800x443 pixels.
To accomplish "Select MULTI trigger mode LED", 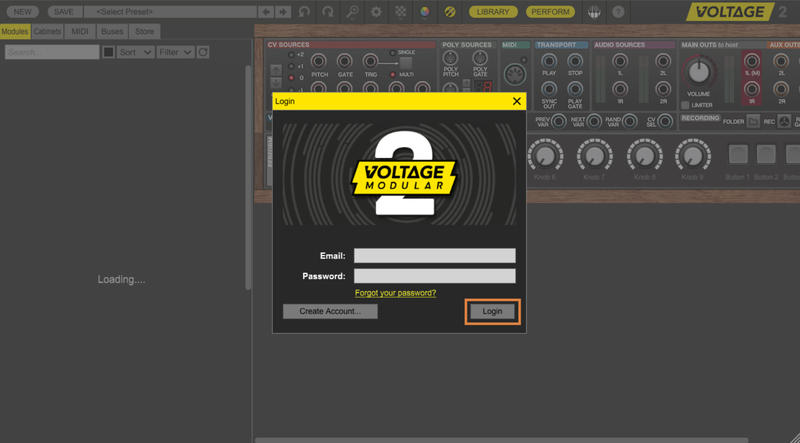I will point(392,75).
